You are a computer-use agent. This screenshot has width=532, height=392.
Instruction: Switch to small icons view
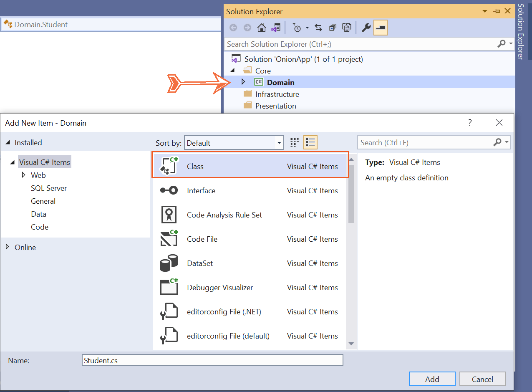coord(295,143)
